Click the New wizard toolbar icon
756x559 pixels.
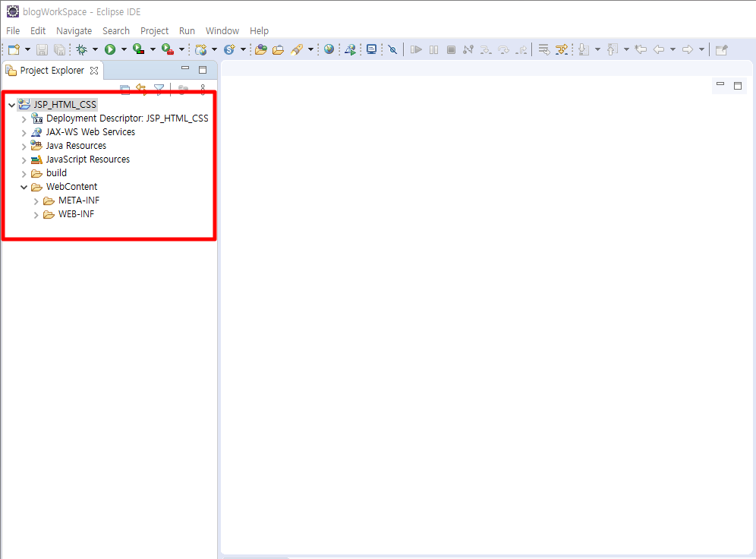point(14,49)
